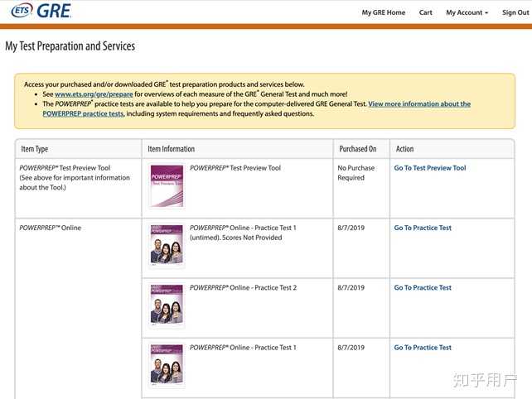Go to timed Practice Test 1
532x399 pixels.
click(423, 348)
